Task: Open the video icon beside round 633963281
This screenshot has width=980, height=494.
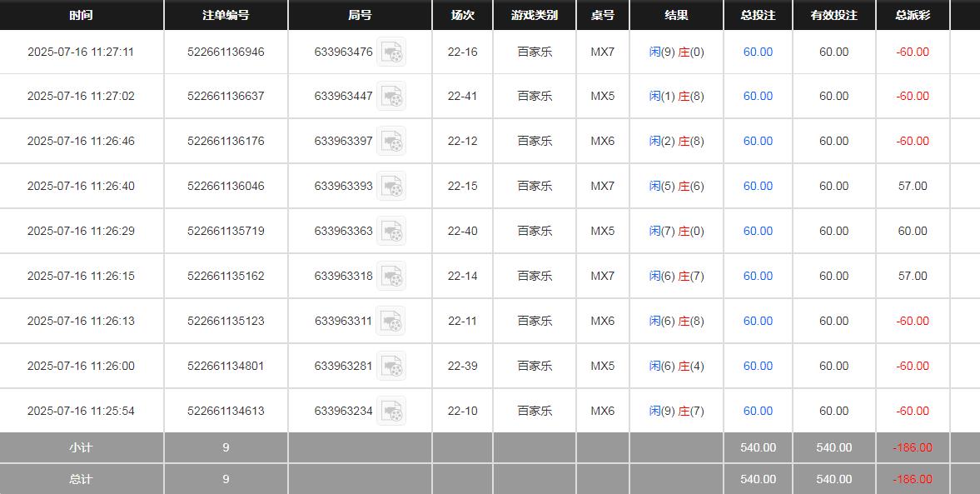Action: [392, 366]
